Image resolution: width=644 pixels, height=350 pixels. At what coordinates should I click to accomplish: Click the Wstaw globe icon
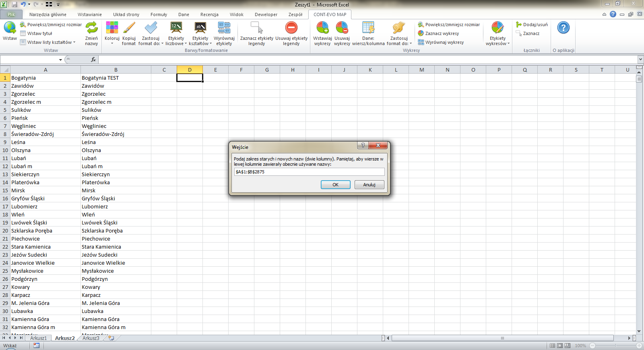[x=10, y=28]
